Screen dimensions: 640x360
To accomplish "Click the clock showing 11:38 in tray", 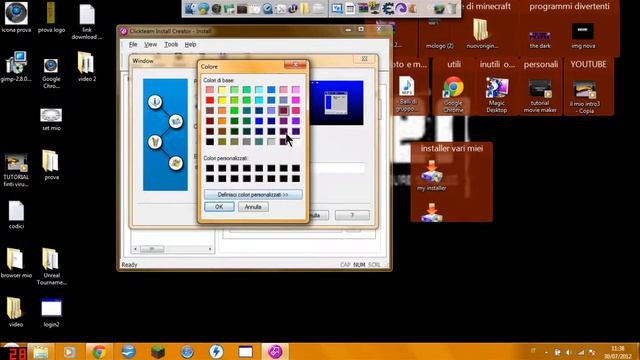I will coord(618,349).
